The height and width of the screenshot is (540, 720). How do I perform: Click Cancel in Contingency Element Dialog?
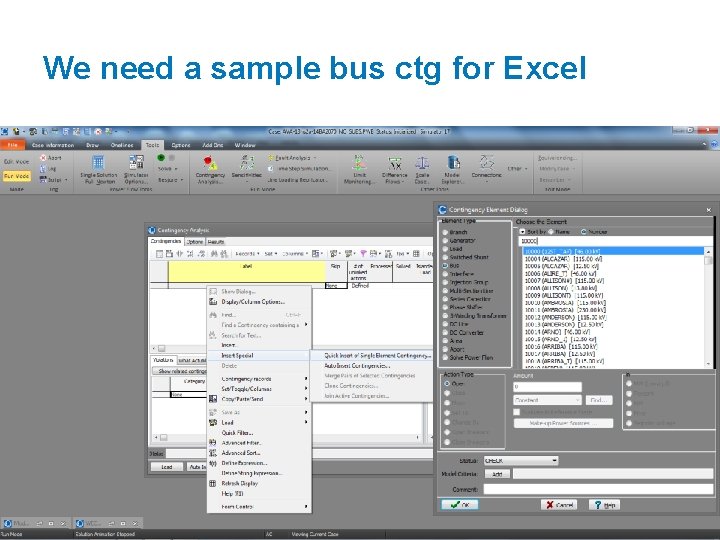pyautogui.click(x=559, y=505)
